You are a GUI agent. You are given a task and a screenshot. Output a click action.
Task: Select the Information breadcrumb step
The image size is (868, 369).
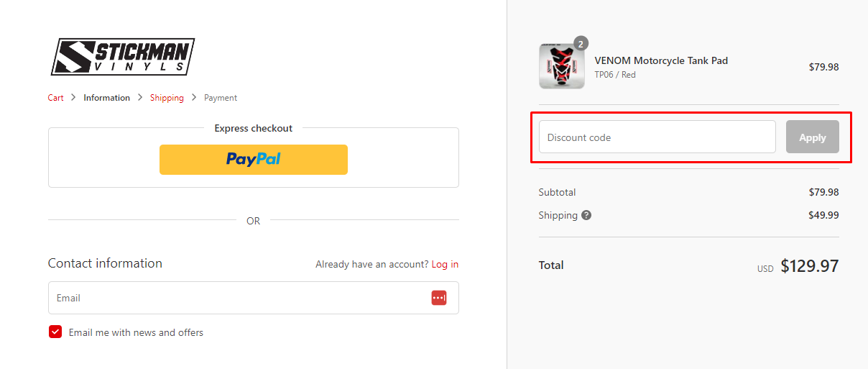click(106, 98)
